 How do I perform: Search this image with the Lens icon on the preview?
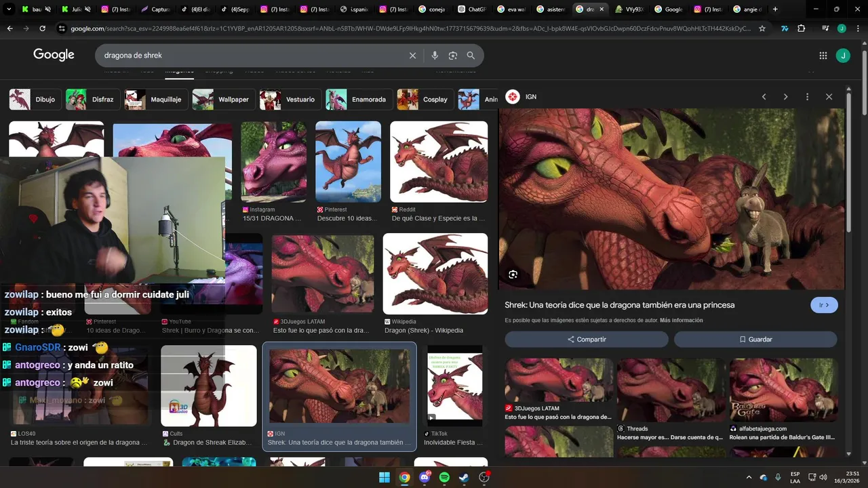point(513,274)
